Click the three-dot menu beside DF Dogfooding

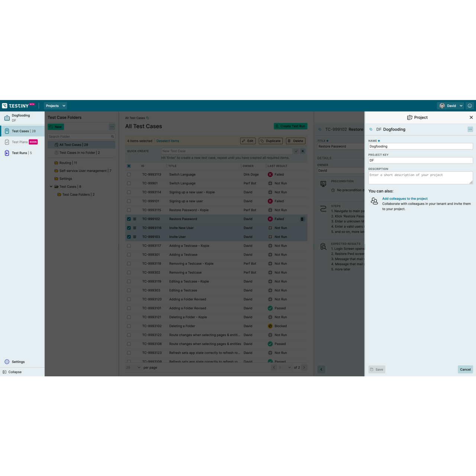pyautogui.click(x=470, y=129)
